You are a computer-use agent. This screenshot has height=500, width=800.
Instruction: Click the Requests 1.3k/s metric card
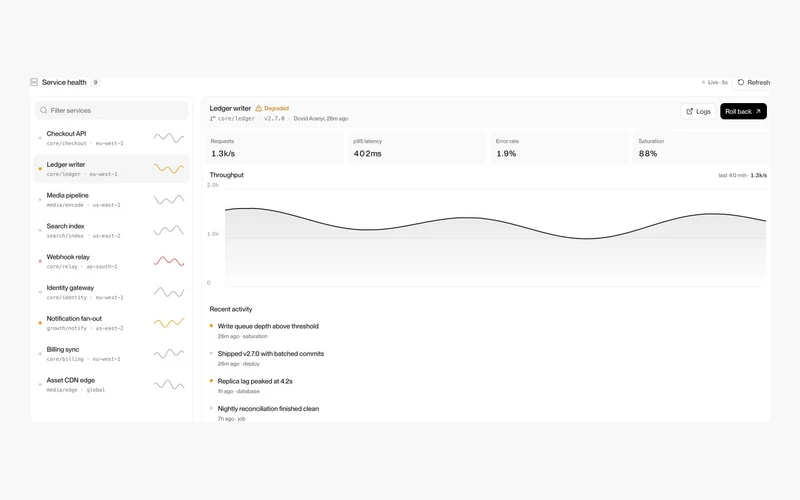click(275, 148)
